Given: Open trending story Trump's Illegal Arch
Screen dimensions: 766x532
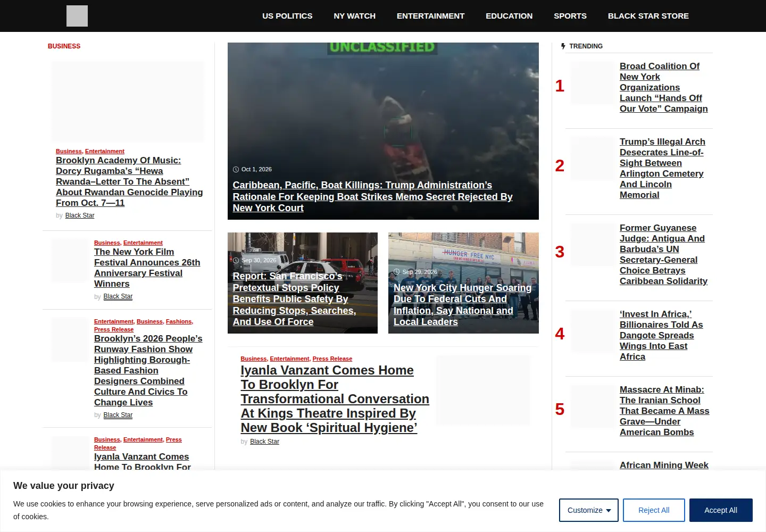Looking at the screenshot, I should (662, 168).
